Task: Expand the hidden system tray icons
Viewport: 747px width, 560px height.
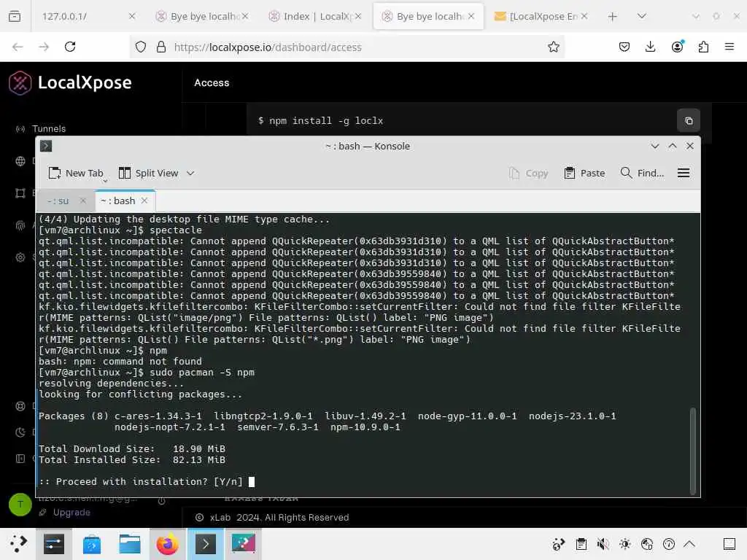Action: (x=689, y=544)
